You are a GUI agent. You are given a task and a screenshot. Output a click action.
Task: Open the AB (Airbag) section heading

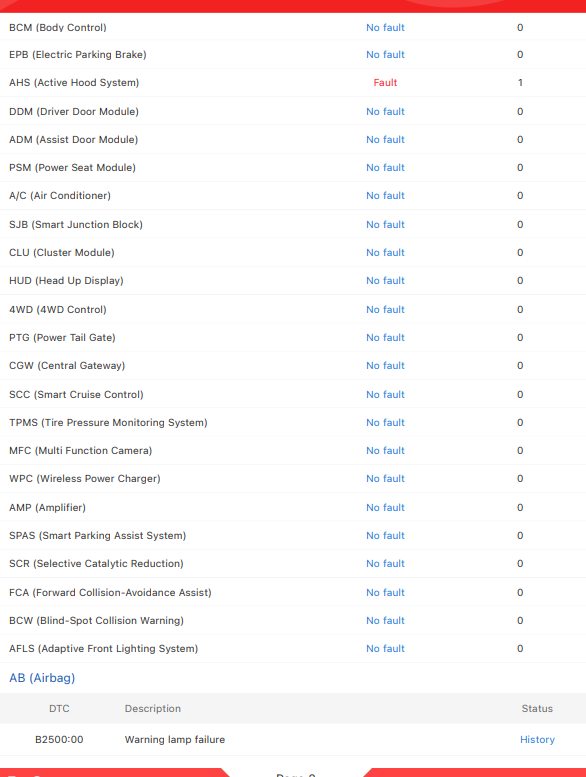click(42, 678)
